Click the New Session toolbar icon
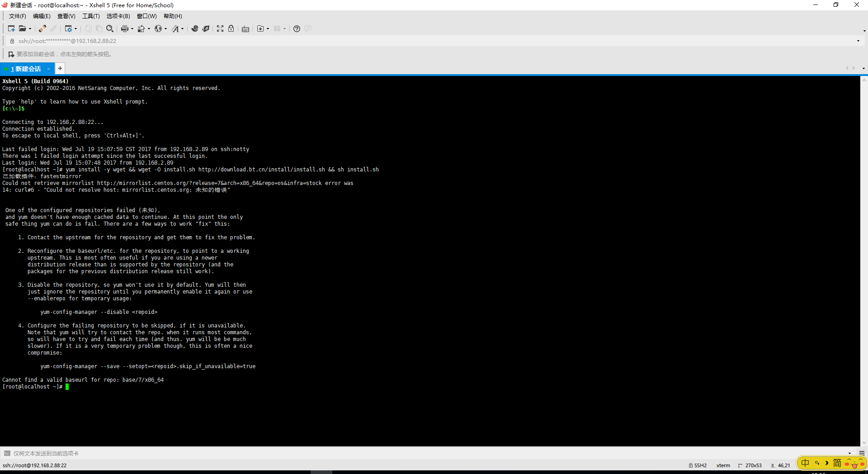This screenshot has height=474, width=868. tap(11, 28)
